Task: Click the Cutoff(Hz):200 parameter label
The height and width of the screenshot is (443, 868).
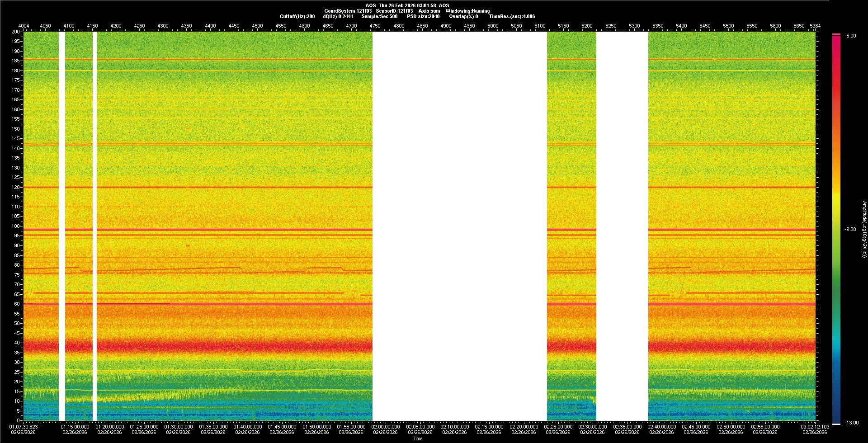Action: pos(297,16)
